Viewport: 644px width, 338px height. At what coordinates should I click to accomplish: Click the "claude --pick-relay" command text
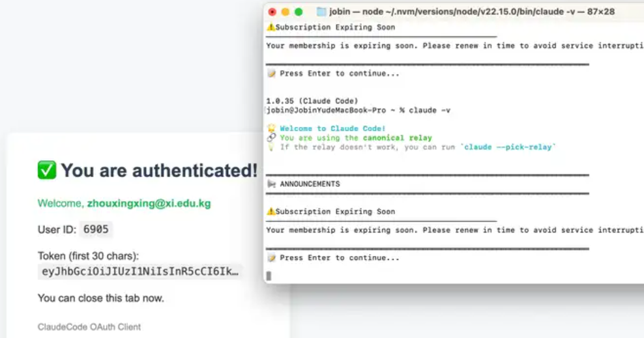(508, 147)
